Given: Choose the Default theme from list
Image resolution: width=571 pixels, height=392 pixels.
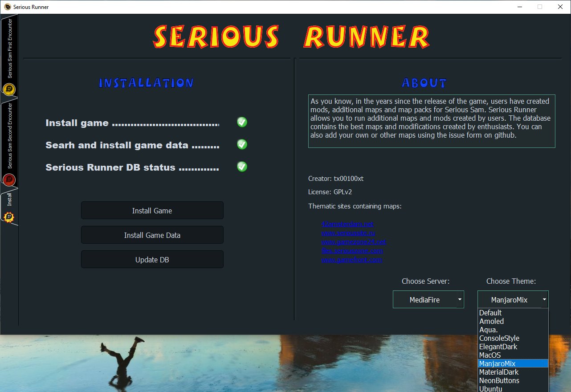Looking at the screenshot, I should pyautogui.click(x=513, y=313).
